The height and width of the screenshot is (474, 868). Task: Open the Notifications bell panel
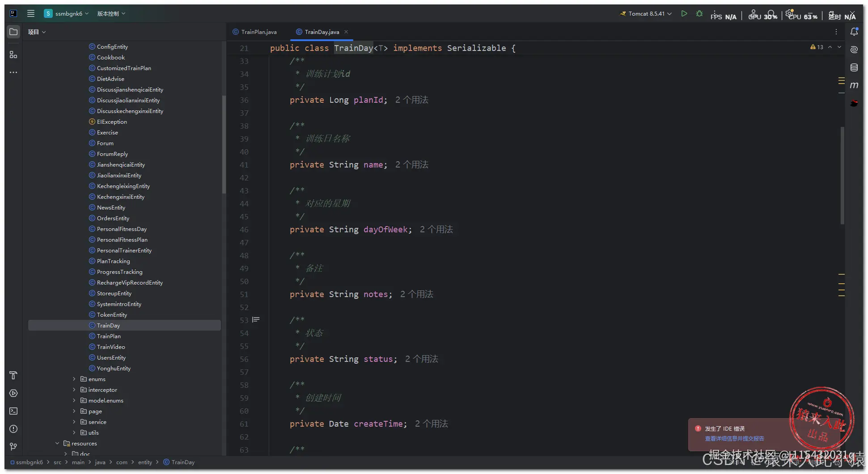[854, 32]
